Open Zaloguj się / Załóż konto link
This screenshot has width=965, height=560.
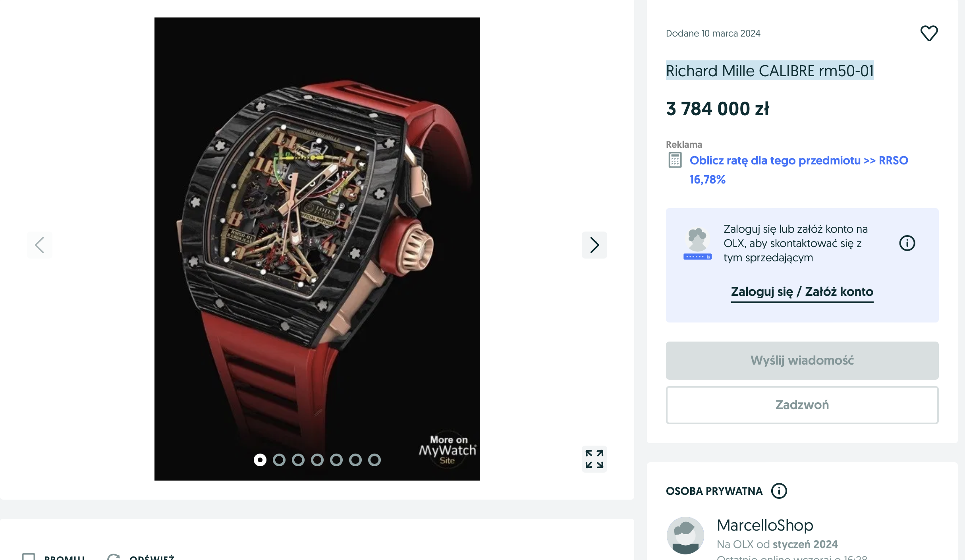pos(802,292)
